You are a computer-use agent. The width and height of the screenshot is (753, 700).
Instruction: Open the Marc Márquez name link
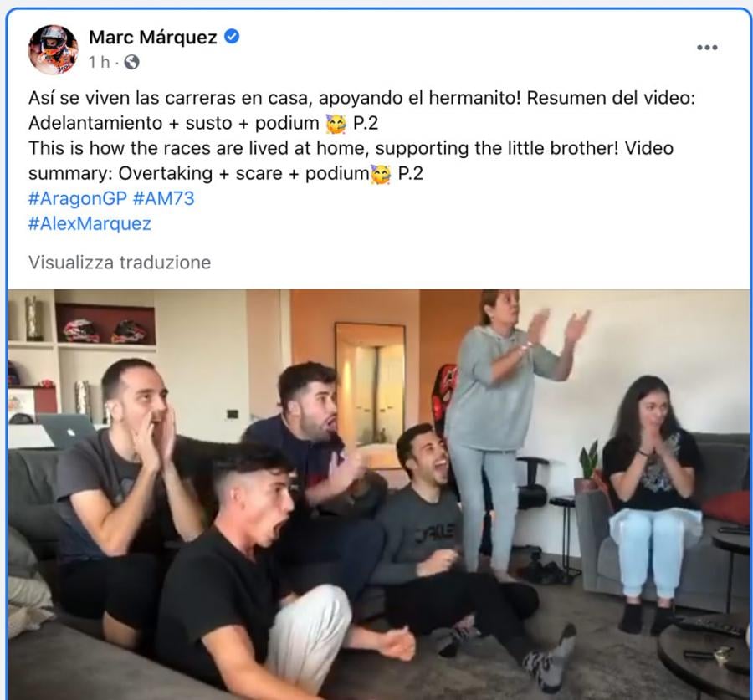(x=153, y=37)
